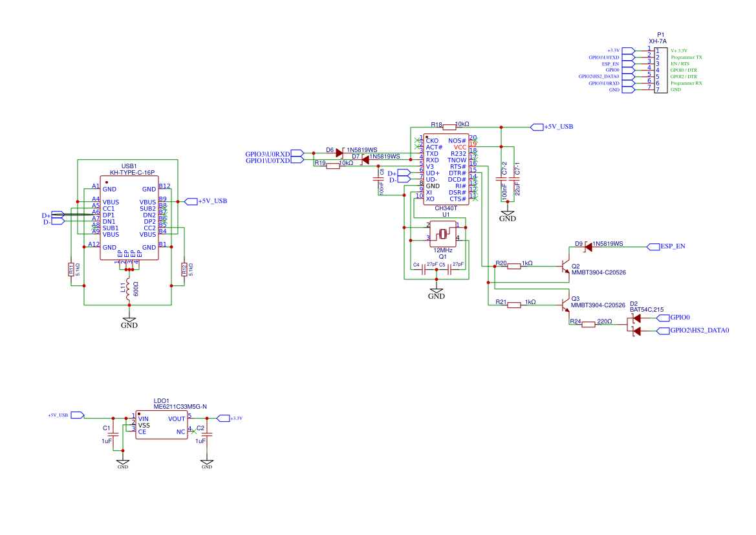Image resolution: width=756 pixels, height=535 pixels.
Task: Click the 'V+ 3.3V' annotation at P1
Action: pyautogui.click(x=679, y=50)
